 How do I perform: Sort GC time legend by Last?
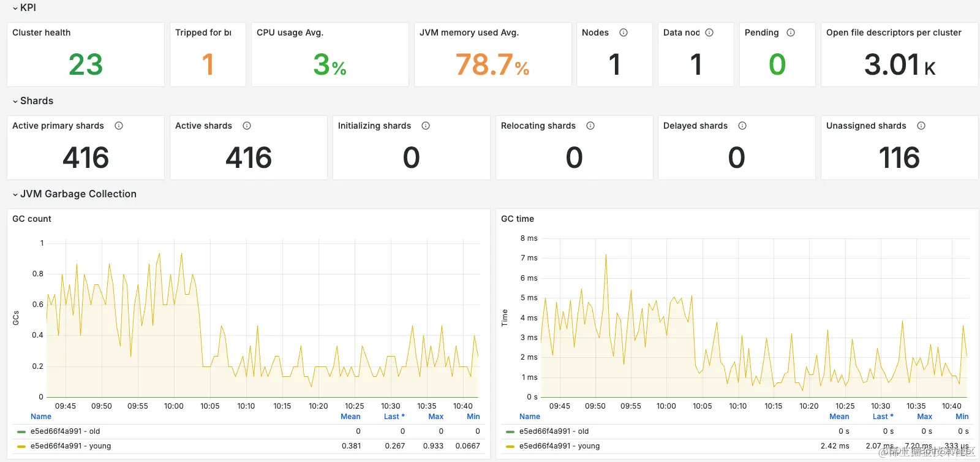pyautogui.click(x=883, y=417)
